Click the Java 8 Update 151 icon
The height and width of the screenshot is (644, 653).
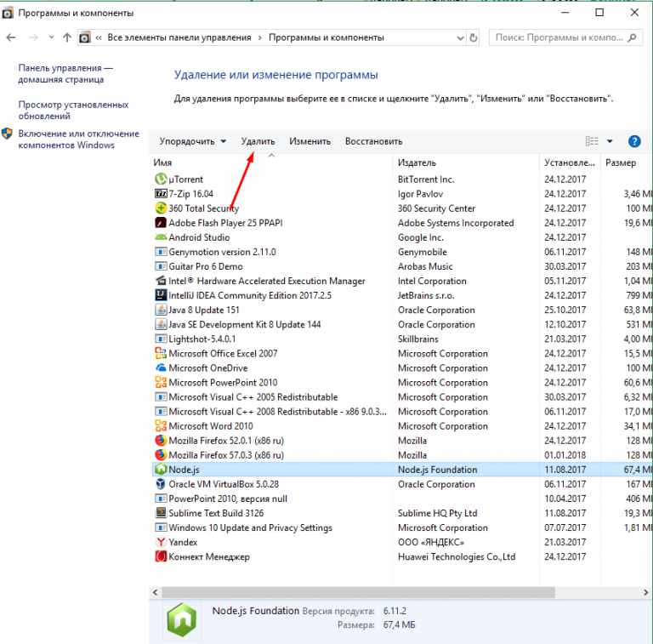pyautogui.click(x=161, y=310)
